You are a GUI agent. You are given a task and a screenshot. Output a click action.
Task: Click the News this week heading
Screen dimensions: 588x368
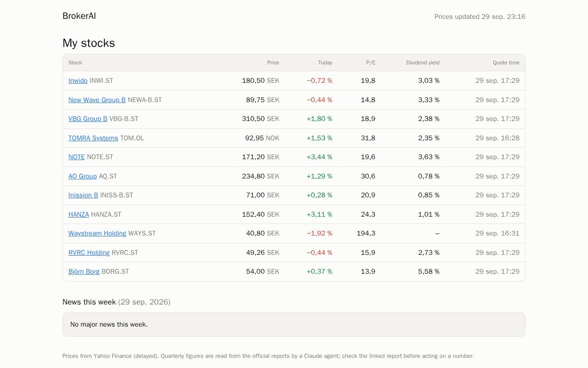pos(89,302)
